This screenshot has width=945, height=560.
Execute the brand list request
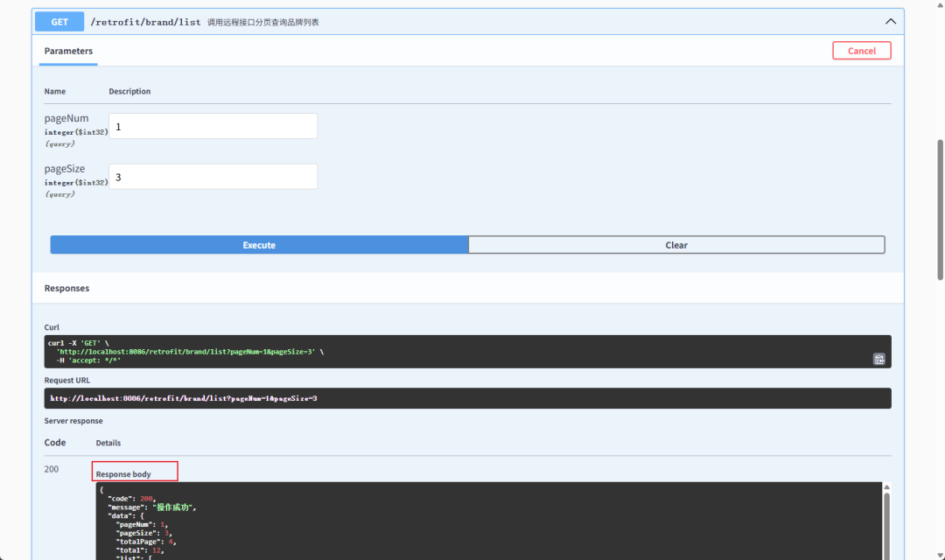(259, 244)
